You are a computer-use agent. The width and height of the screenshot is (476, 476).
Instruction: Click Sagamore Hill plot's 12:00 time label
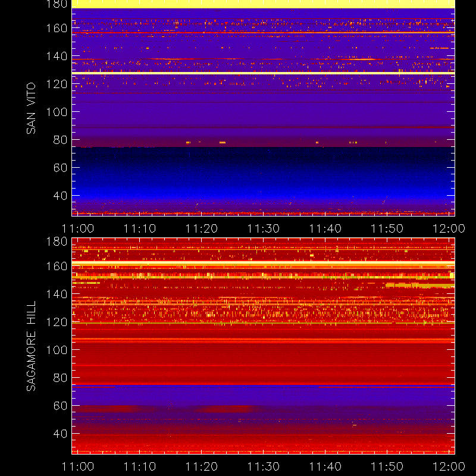coord(449,466)
